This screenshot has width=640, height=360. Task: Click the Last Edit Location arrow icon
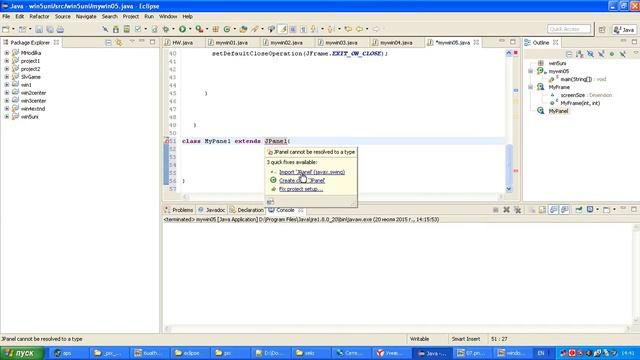click(348, 29)
